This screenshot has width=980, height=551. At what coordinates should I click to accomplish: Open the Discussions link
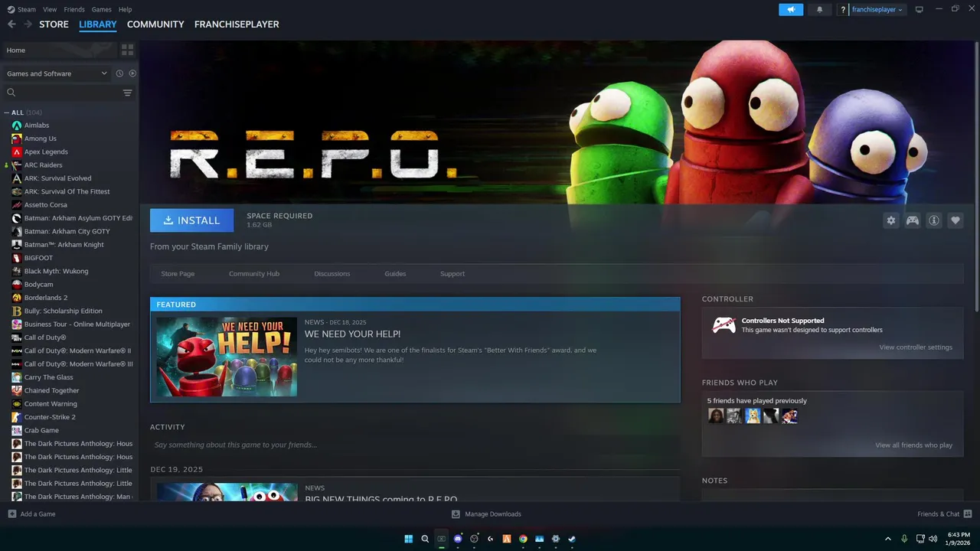332,273
